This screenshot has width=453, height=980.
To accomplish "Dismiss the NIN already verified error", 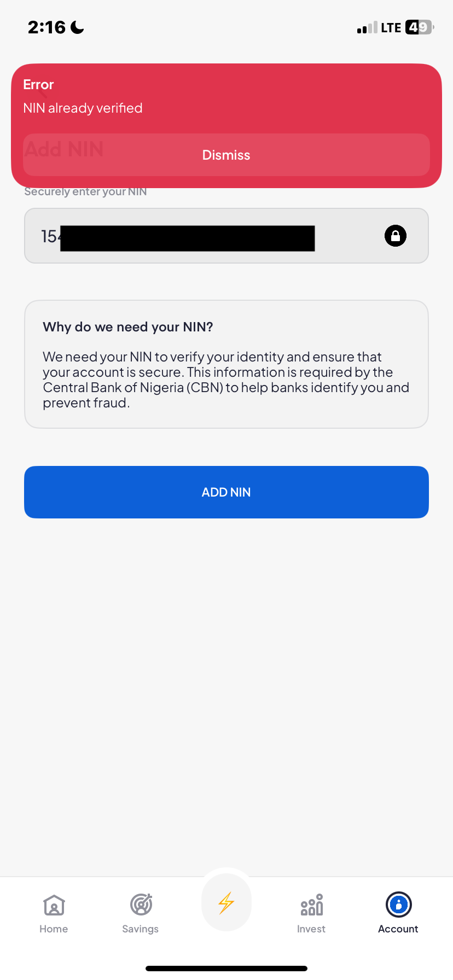I will pos(226,155).
